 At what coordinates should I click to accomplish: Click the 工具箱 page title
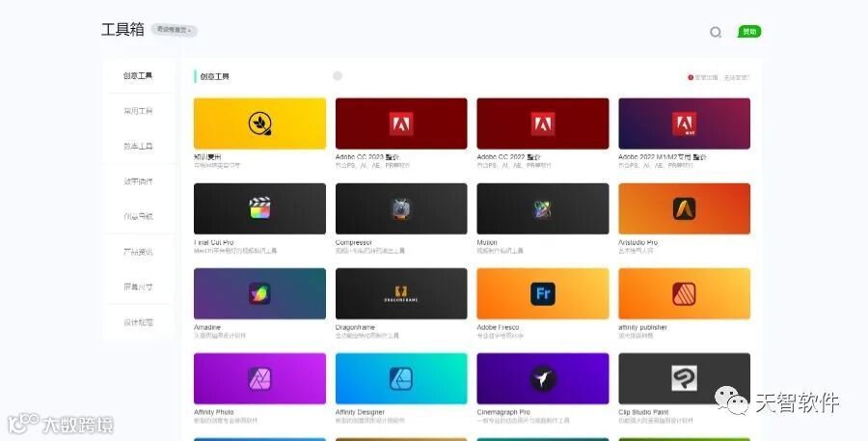pos(122,29)
